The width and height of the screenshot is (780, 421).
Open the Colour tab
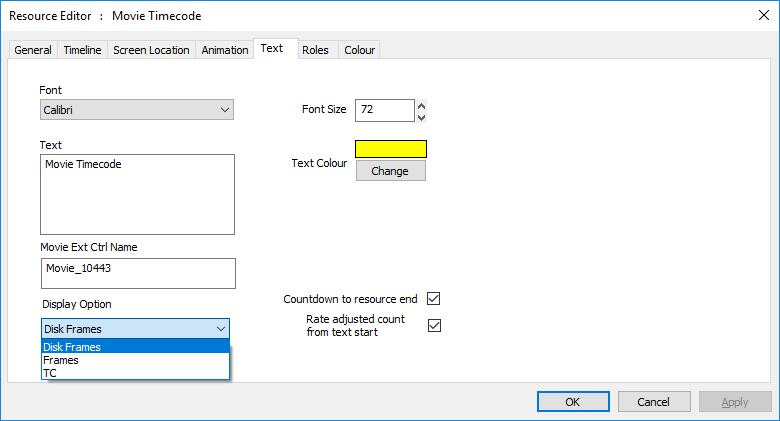tap(360, 50)
